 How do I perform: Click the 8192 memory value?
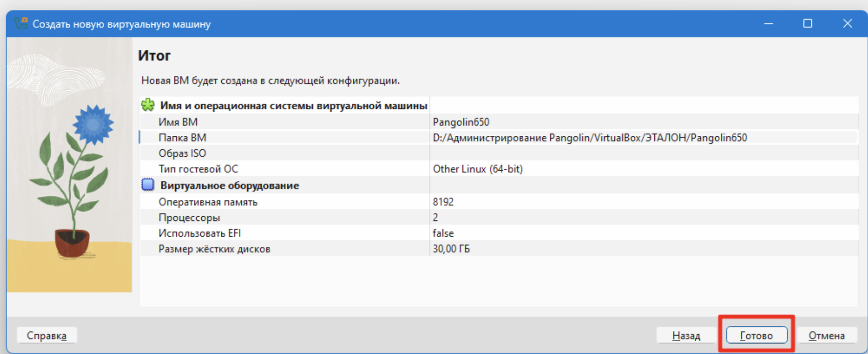tap(443, 202)
